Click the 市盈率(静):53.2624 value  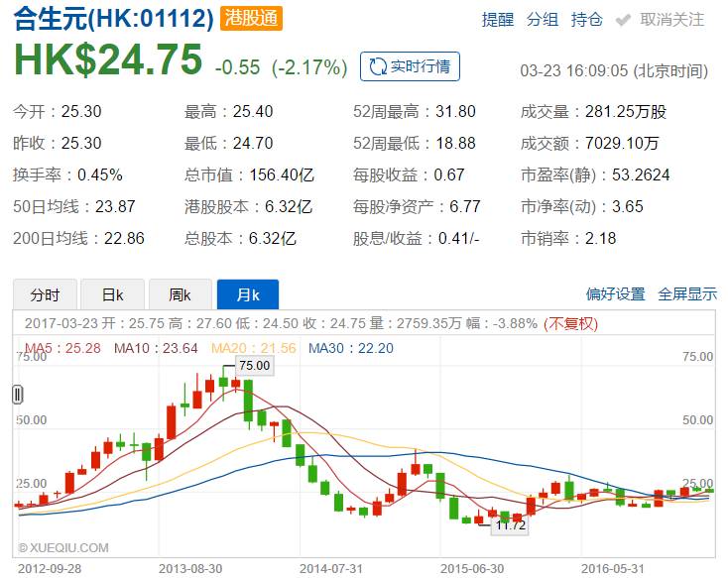[x=641, y=174]
